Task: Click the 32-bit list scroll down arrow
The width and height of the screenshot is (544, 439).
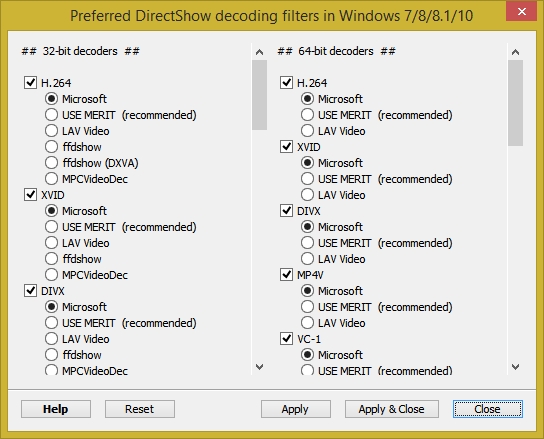Action: pyautogui.click(x=259, y=367)
